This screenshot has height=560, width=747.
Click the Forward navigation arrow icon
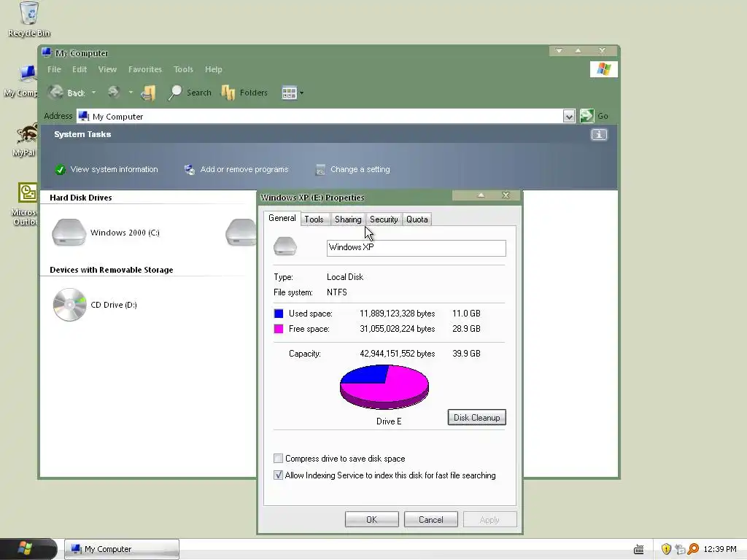click(x=114, y=93)
